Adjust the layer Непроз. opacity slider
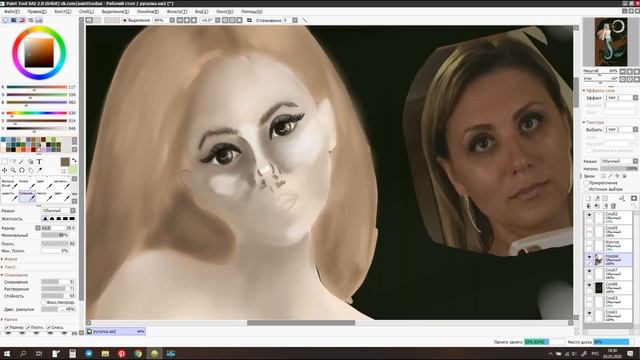The image size is (640, 360). 619,169
